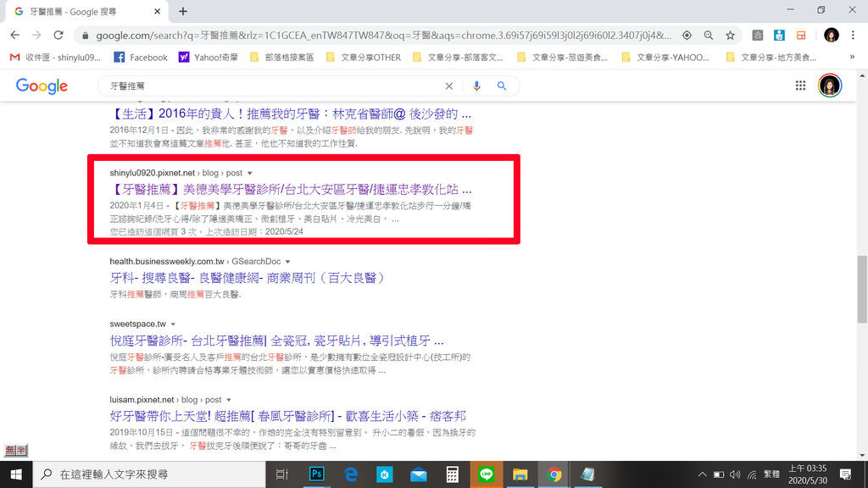Click the blue extension icon in toolbar
The image size is (868, 488).
tap(779, 36)
